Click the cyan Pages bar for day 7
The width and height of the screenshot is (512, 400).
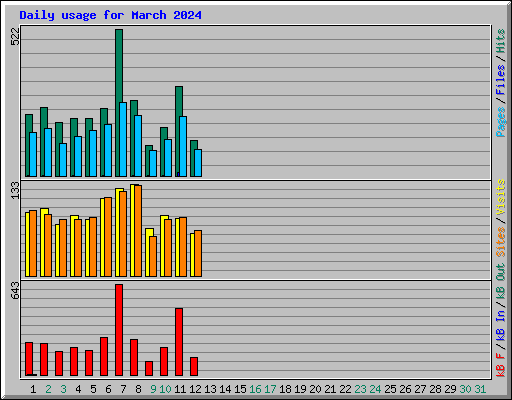pos(123,139)
